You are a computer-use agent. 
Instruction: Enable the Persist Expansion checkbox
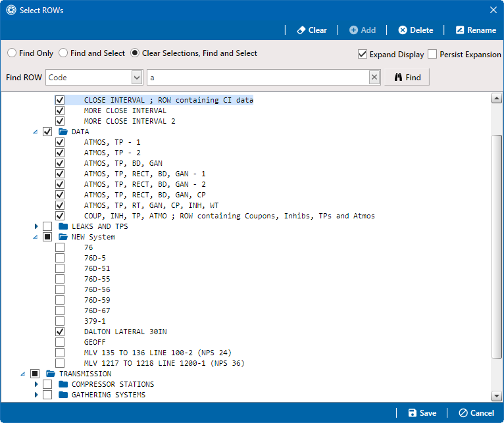432,54
